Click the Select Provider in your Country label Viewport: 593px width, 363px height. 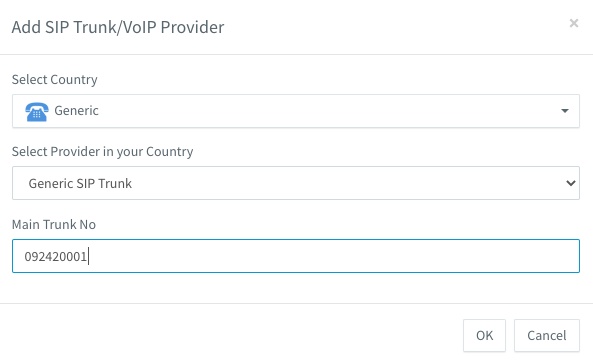pos(102,152)
